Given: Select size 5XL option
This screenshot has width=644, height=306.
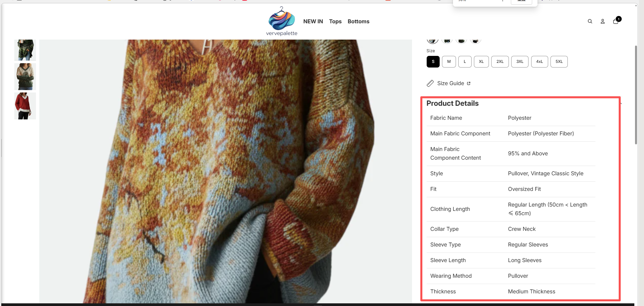Looking at the screenshot, I should (559, 62).
